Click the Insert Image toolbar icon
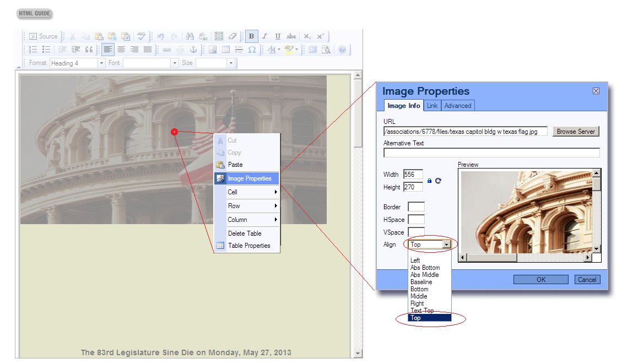 213,50
